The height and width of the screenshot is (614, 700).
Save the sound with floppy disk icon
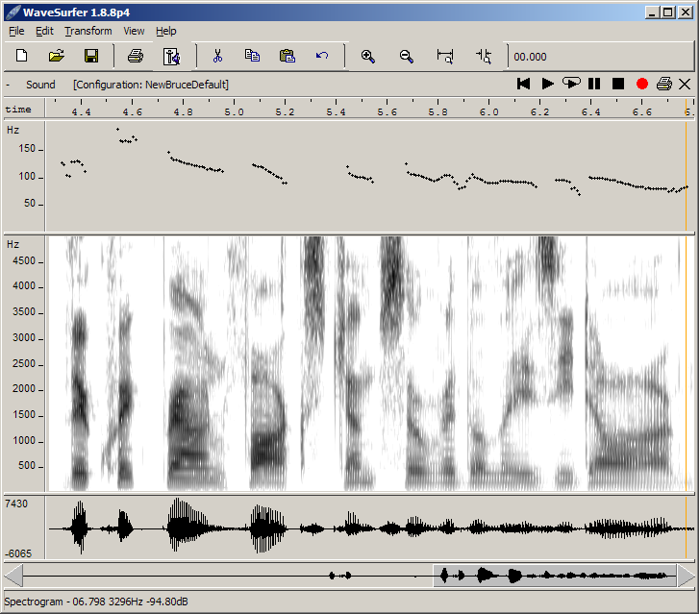pyautogui.click(x=91, y=56)
